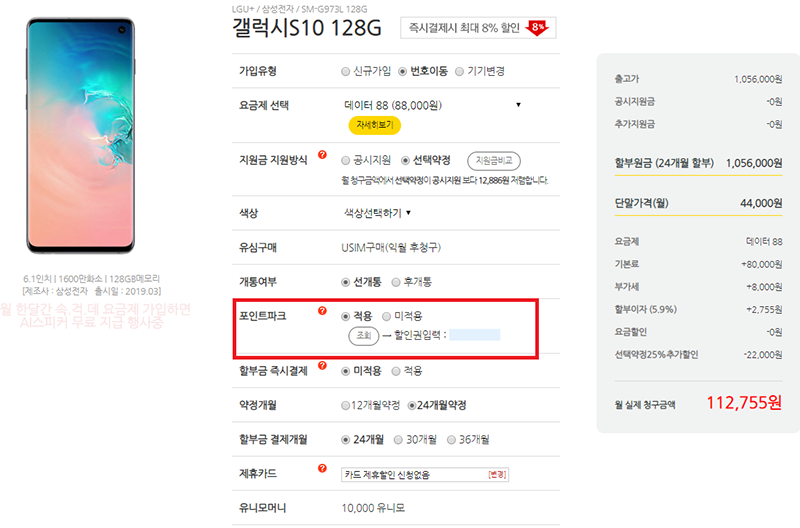
Task: Click the red 변경 link in 제휴카드
Action: click(497, 473)
